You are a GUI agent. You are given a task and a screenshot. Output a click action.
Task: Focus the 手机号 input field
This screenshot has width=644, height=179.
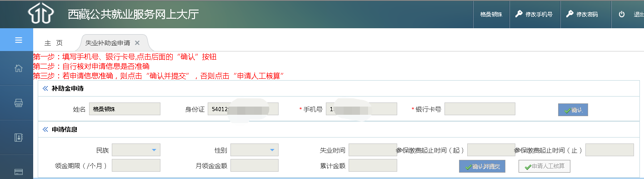point(361,109)
